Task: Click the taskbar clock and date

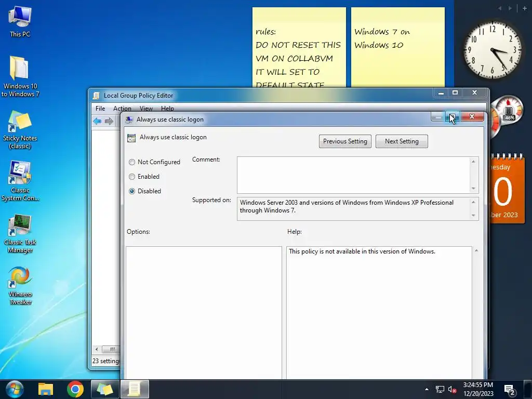Action: pos(478,389)
